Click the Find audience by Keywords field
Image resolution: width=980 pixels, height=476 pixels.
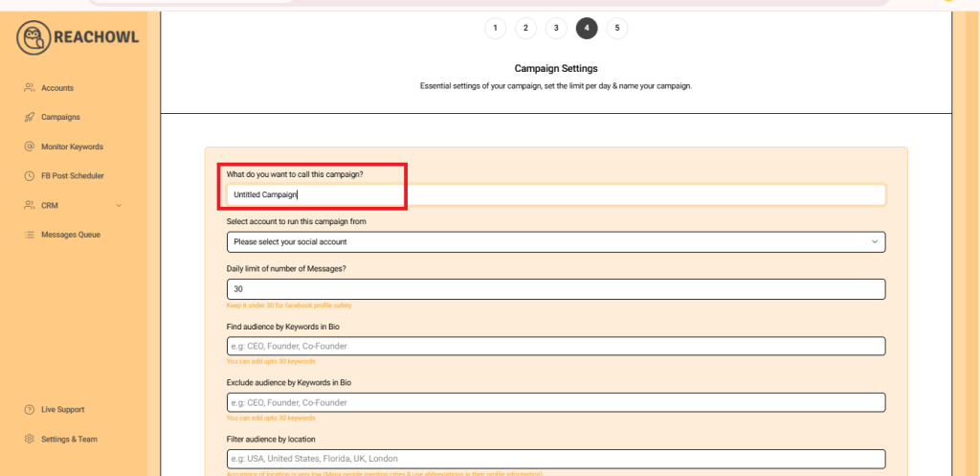pyautogui.click(x=556, y=346)
